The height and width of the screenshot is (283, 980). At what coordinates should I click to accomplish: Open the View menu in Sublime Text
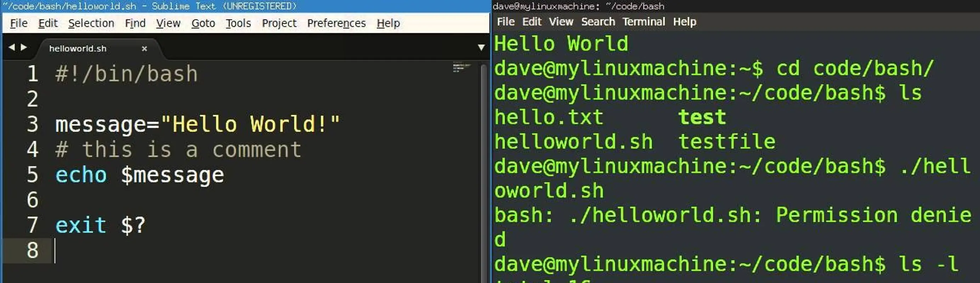[168, 23]
